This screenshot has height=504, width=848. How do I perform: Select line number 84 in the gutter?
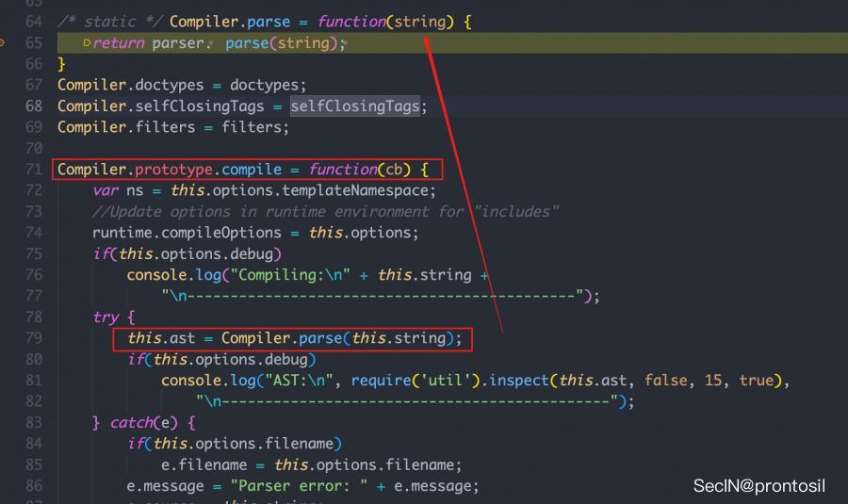click(33, 444)
